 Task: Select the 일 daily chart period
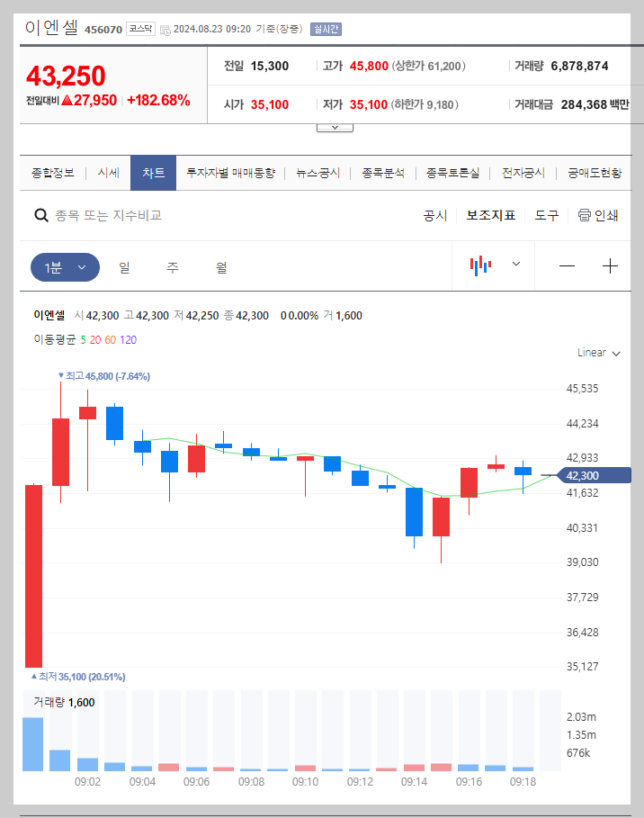click(123, 266)
